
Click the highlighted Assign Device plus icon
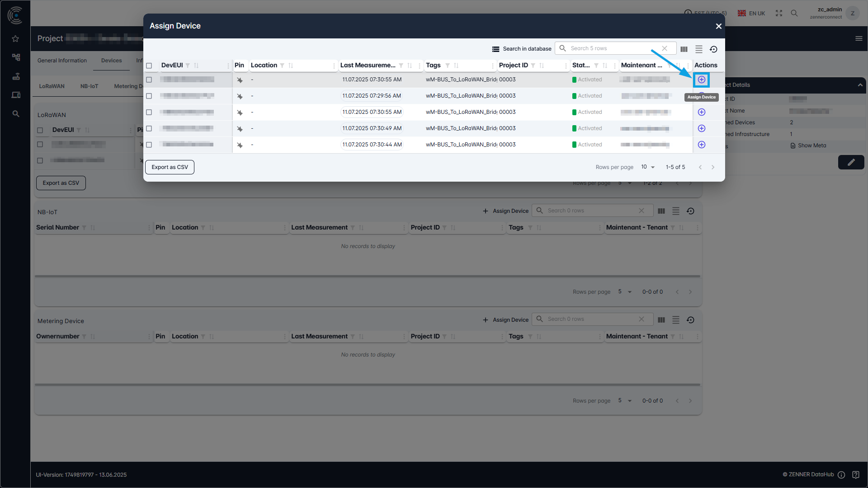tap(701, 80)
